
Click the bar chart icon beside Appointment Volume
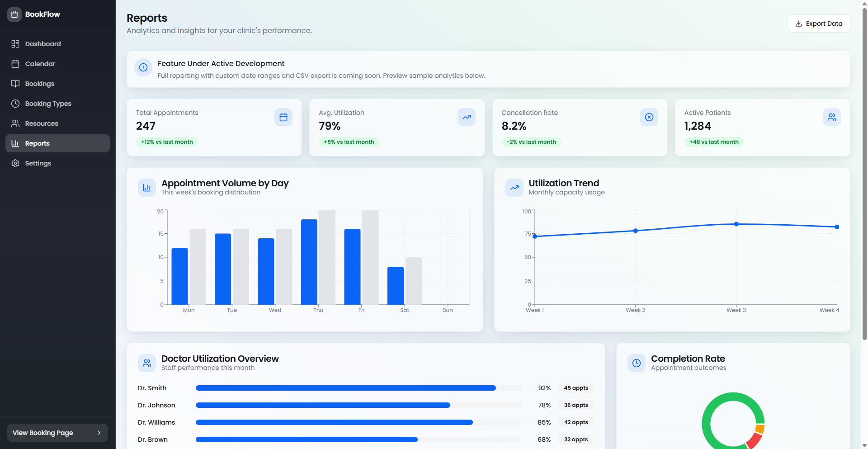(x=146, y=187)
